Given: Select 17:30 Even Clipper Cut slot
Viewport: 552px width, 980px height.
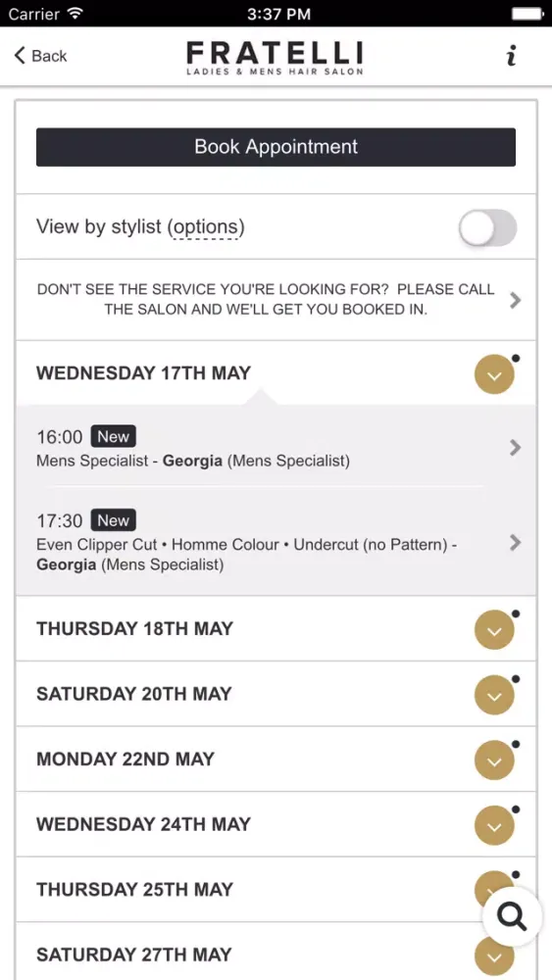Looking at the screenshot, I should pos(276,541).
